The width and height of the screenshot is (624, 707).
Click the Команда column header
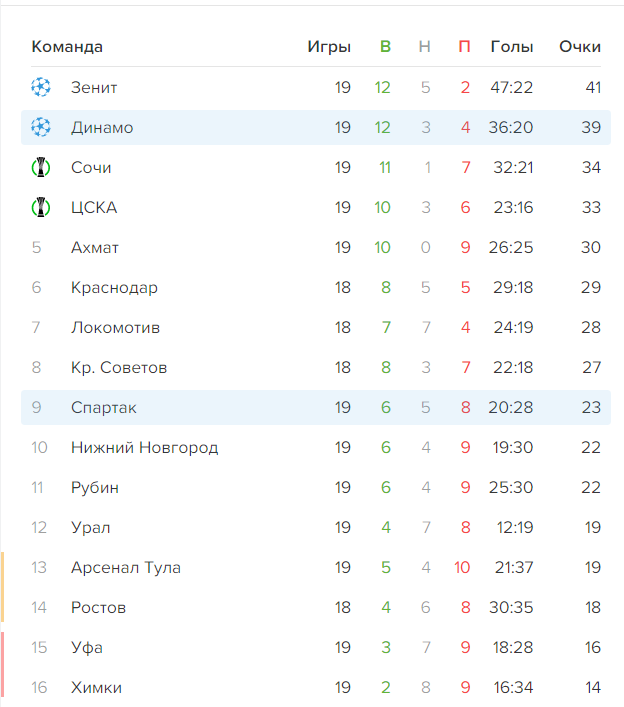click(x=67, y=47)
